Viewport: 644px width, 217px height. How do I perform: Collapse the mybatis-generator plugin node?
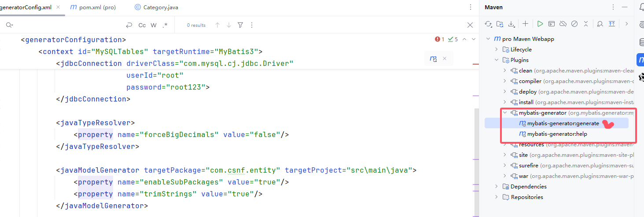505,113
